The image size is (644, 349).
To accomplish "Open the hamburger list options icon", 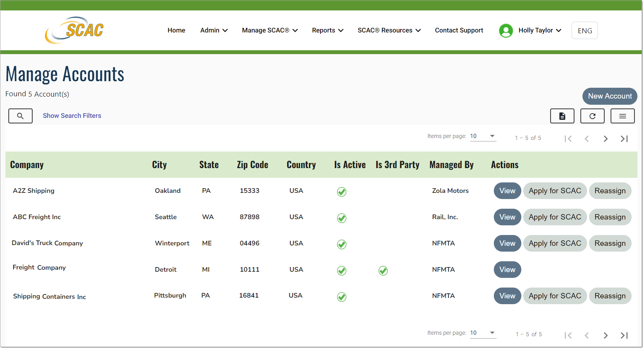I will 622,116.
